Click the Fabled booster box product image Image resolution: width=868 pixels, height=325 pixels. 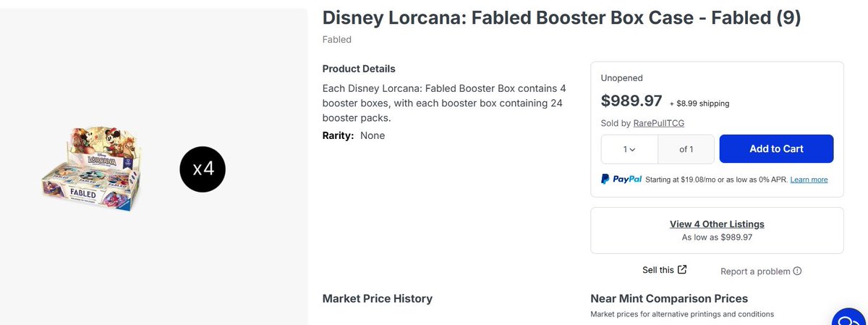tap(90, 169)
